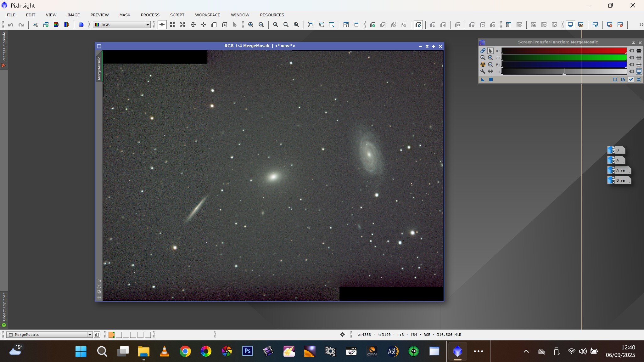644x362 pixels.
Task: Click the blue triangle new instance icon
Action: click(483, 80)
